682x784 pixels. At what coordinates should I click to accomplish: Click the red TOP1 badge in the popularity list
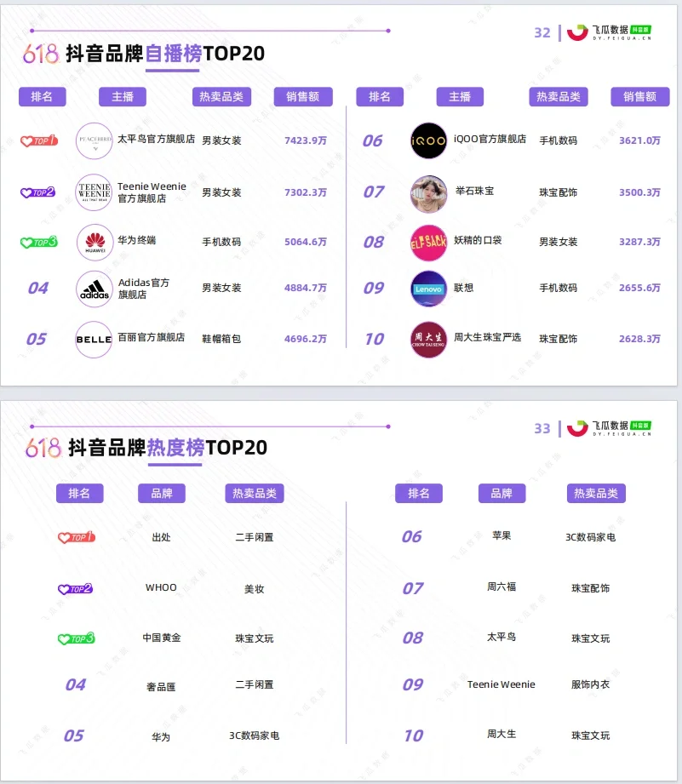pos(77,537)
